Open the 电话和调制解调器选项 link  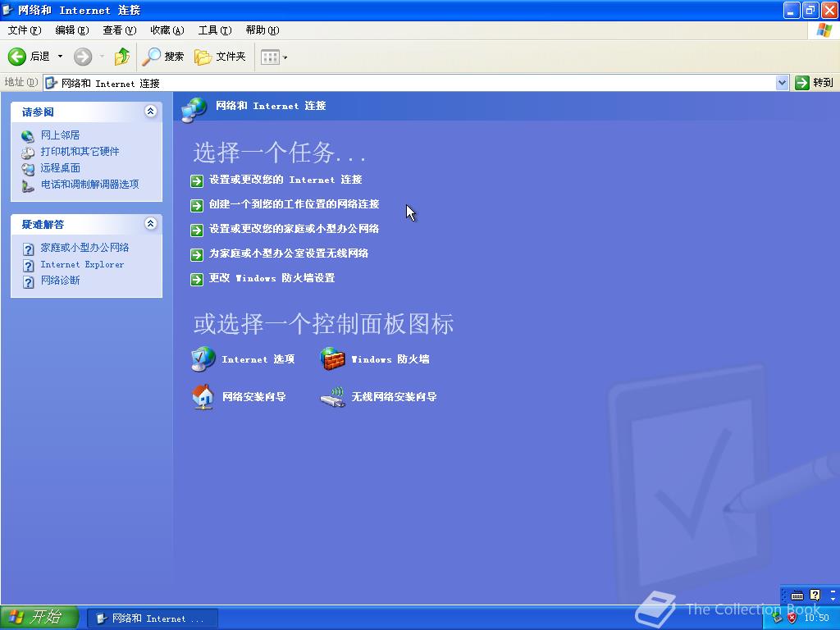tap(90, 185)
